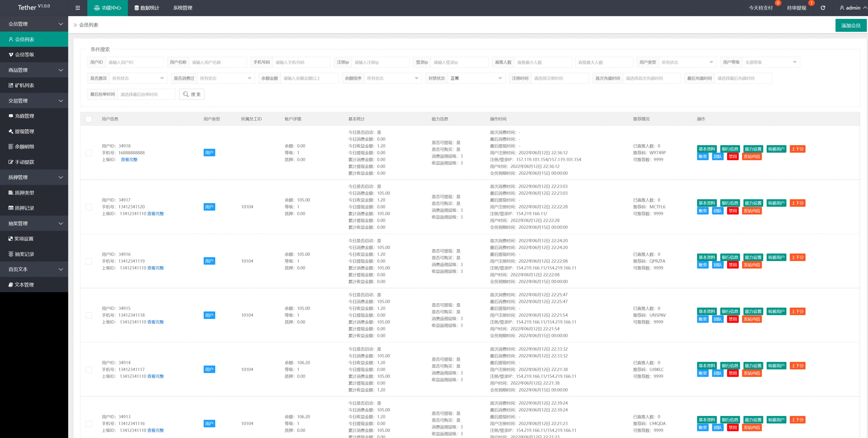Open 会员等级 sidebar item

pyautogui.click(x=24, y=55)
